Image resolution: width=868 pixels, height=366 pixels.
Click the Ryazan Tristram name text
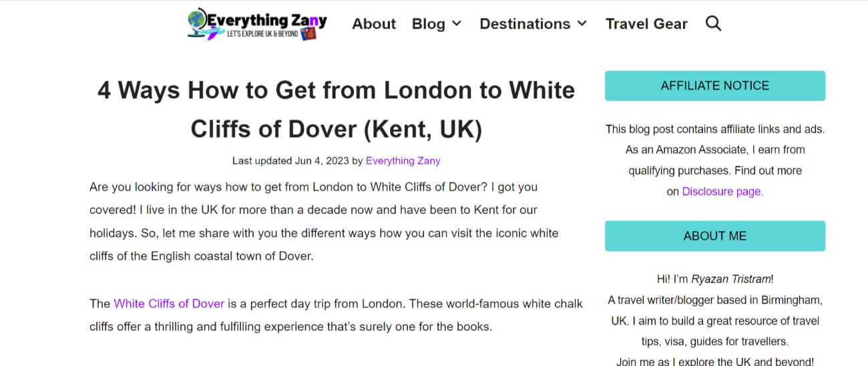[x=731, y=279]
